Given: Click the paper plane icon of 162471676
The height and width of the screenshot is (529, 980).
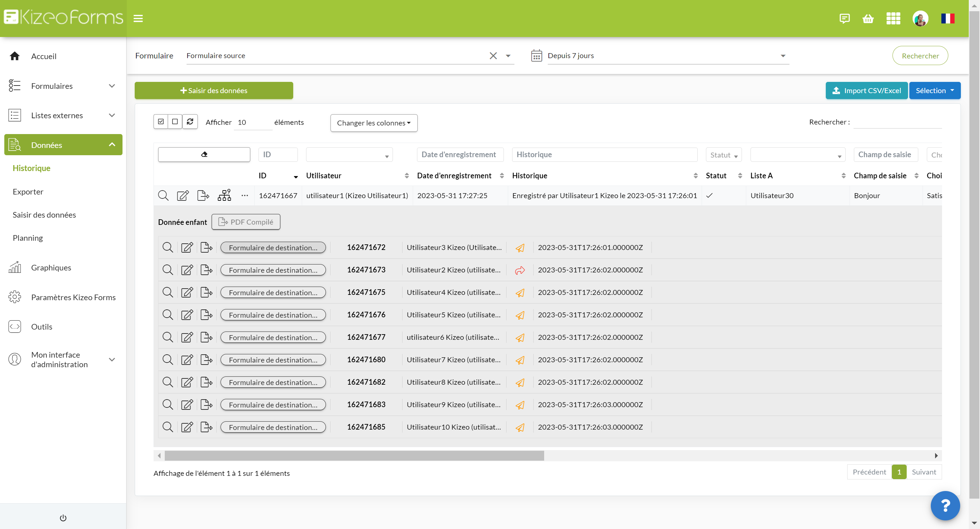Looking at the screenshot, I should [x=520, y=315].
